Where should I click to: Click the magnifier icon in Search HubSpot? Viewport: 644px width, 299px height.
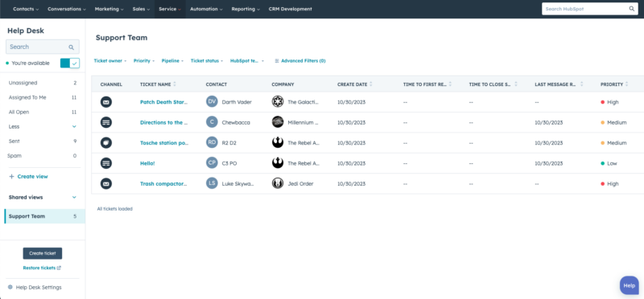click(x=632, y=9)
